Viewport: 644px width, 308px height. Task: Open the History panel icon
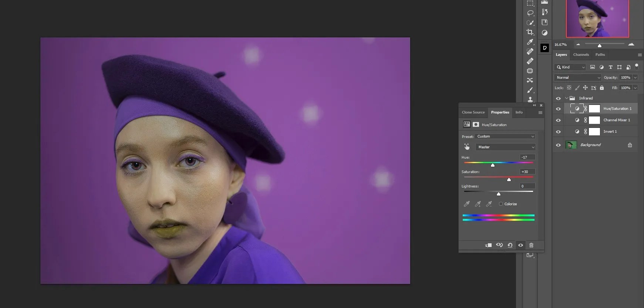pyautogui.click(x=544, y=12)
